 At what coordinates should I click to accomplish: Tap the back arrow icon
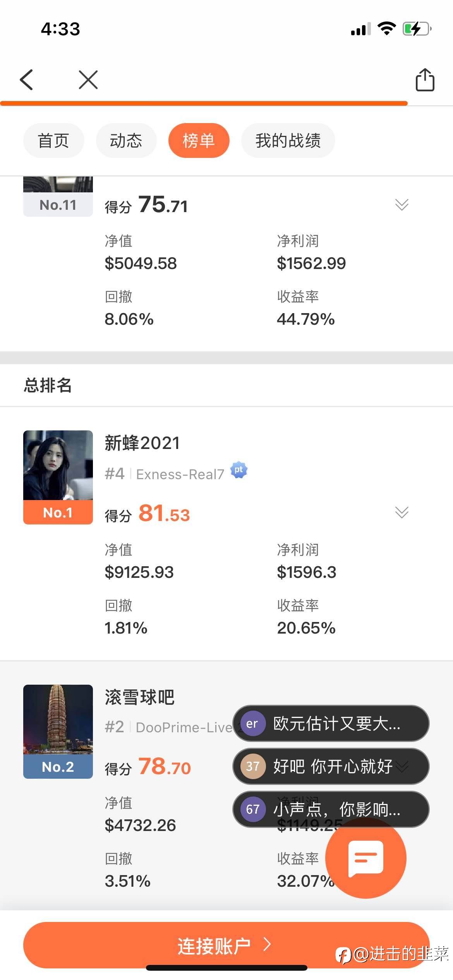26,80
